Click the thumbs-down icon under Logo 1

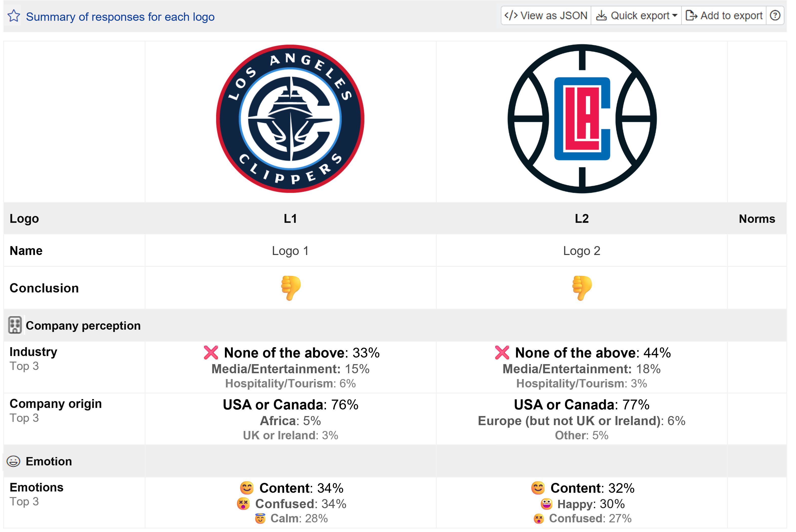(291, 288)
